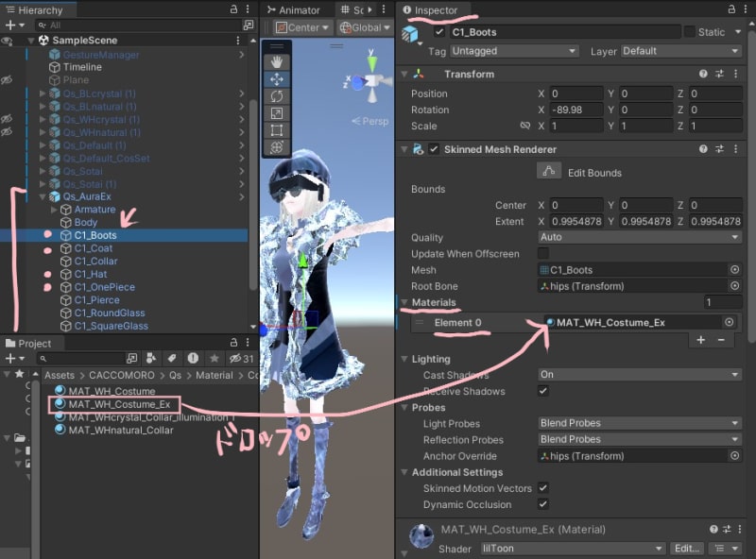Viewport: 756px width, 559px height.
Task: Open object picker for Mesh C1_Boots field
Action: tap(734, 270)
